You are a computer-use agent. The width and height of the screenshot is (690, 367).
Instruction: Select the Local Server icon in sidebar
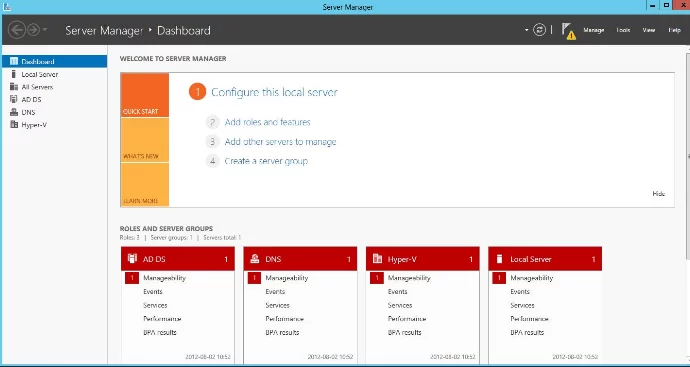point(14,74)
